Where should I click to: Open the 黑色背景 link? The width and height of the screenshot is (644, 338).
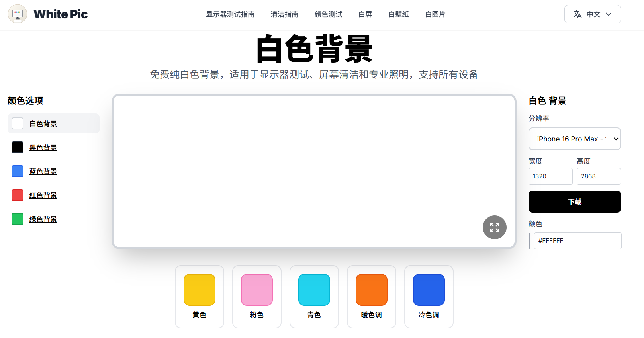coord(43,148)
